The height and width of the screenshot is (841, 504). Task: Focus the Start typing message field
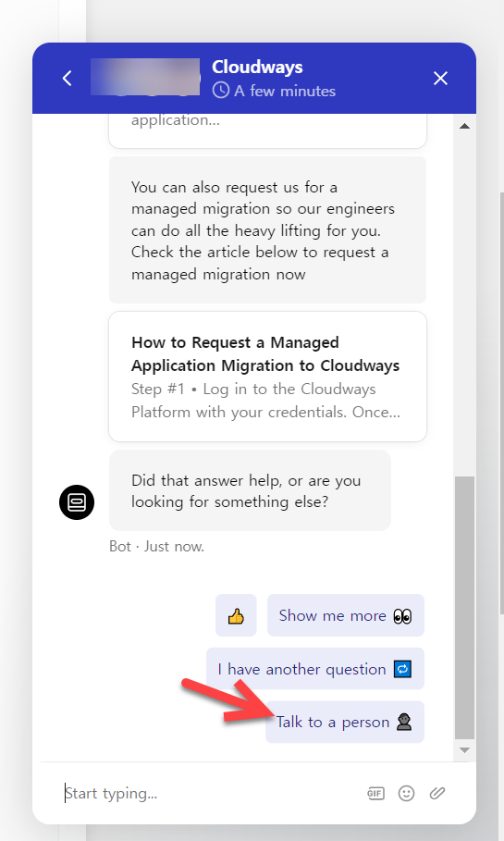(209, 793)
